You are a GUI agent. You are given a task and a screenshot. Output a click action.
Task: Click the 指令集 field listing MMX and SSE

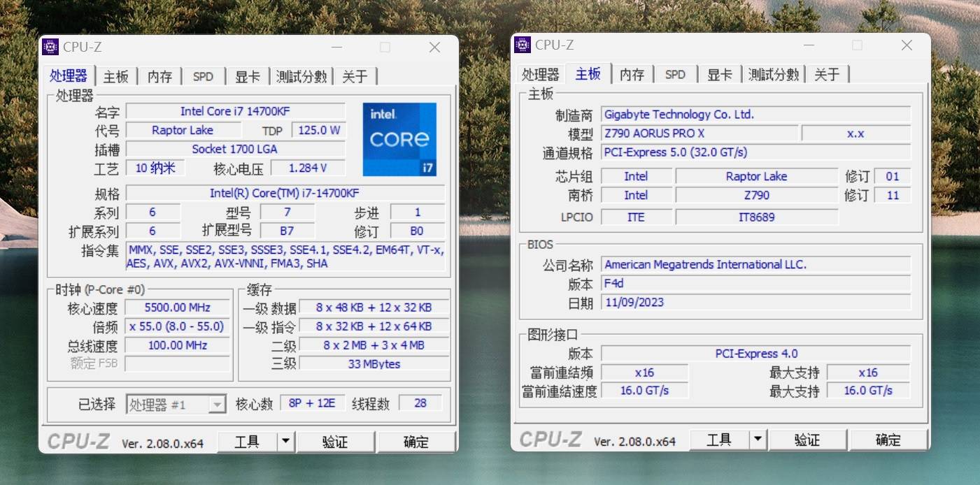(x=287, y=256)
